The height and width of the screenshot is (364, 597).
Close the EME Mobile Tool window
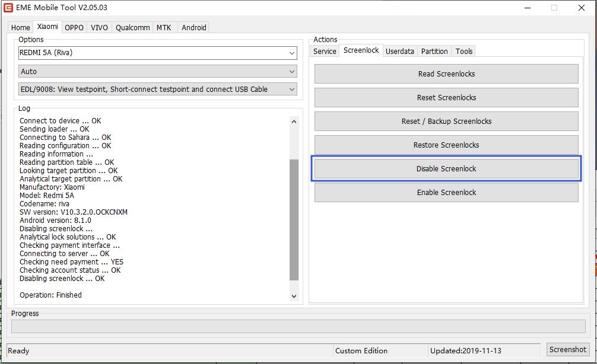click(582, 8)
